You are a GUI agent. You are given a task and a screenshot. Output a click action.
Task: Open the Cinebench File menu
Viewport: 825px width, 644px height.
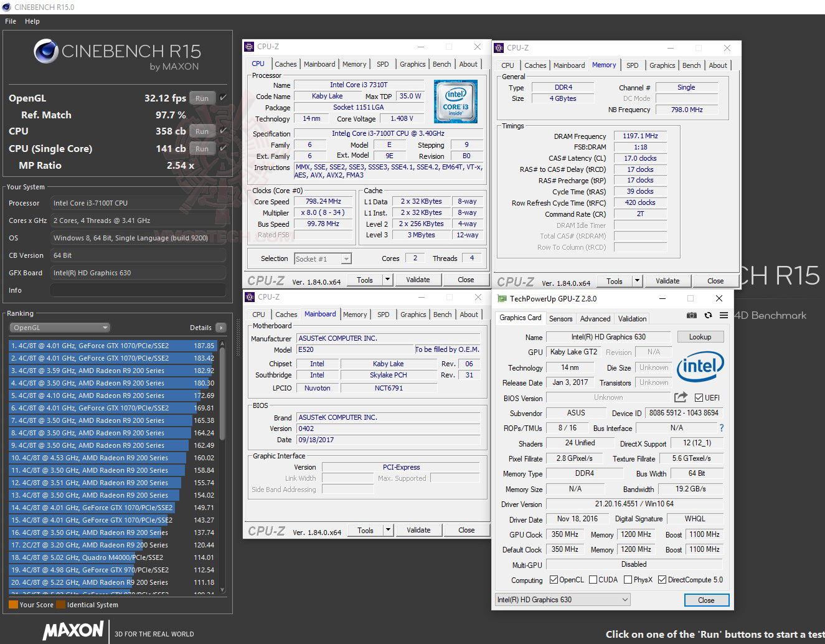point(11,21)
